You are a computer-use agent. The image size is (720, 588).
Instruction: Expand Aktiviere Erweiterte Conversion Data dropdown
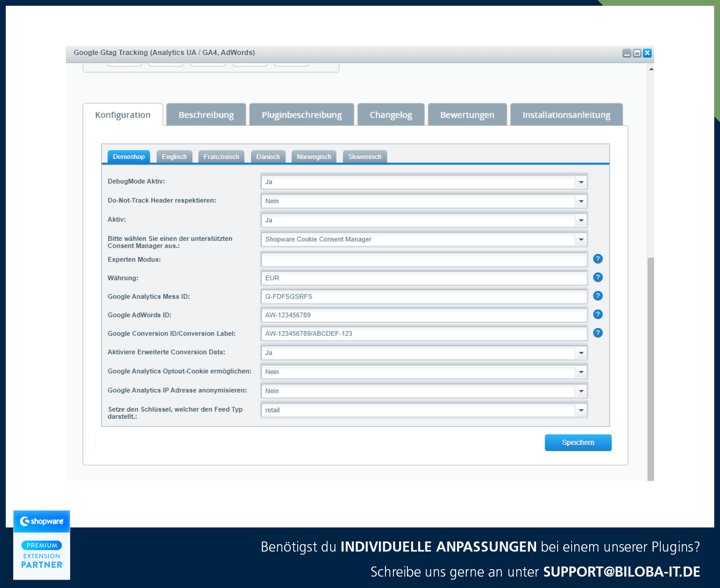581,352
